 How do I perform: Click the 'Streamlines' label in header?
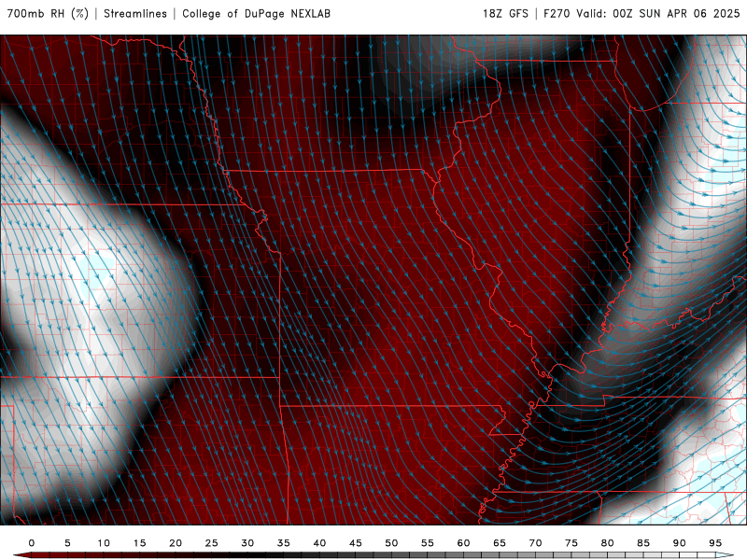click(x=135, y=14)
